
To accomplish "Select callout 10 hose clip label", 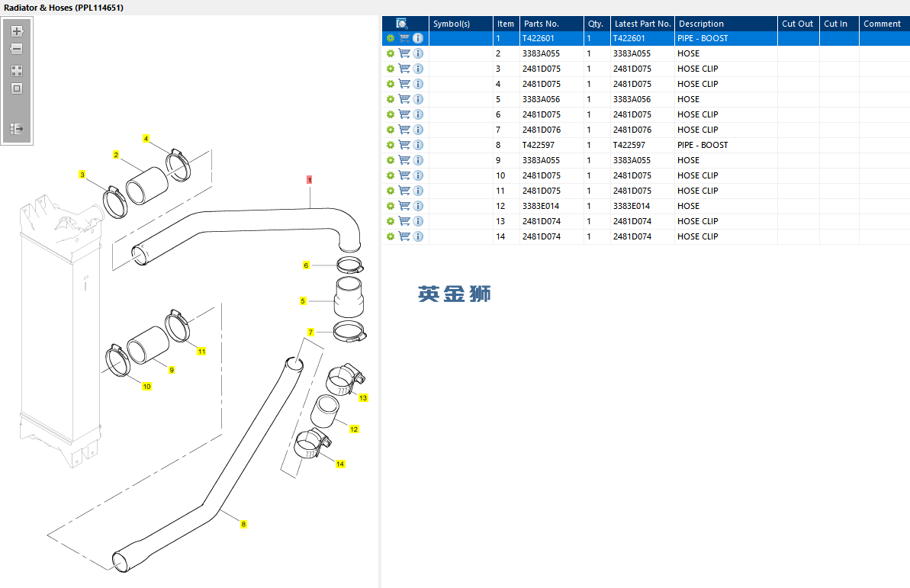I will (x=146, y=387).
